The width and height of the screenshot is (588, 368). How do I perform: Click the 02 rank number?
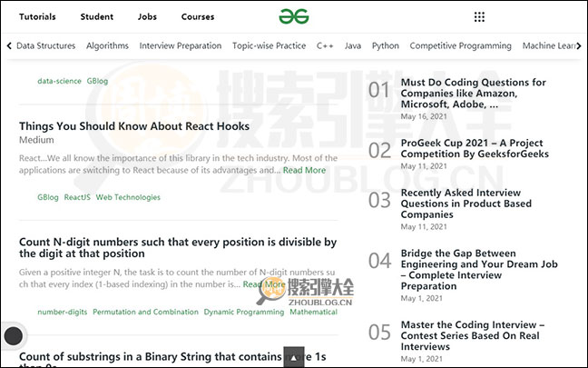tap(379, 151)
